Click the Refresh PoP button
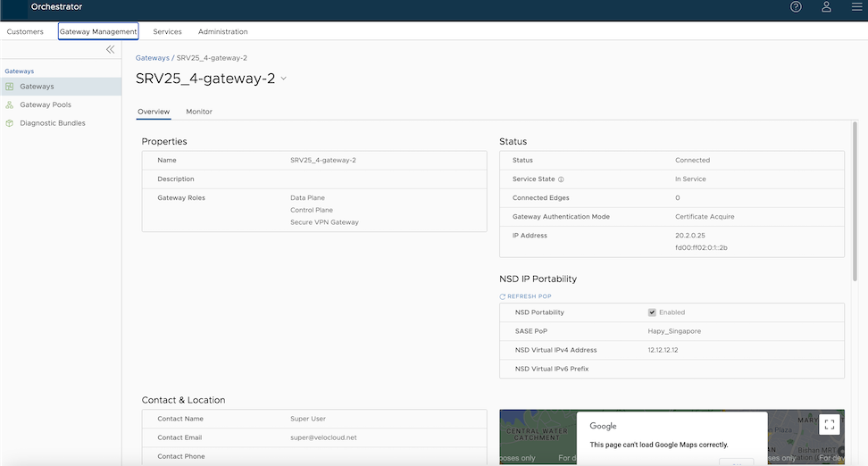This screenshot has height=466, width=868. tap(531, 296)
